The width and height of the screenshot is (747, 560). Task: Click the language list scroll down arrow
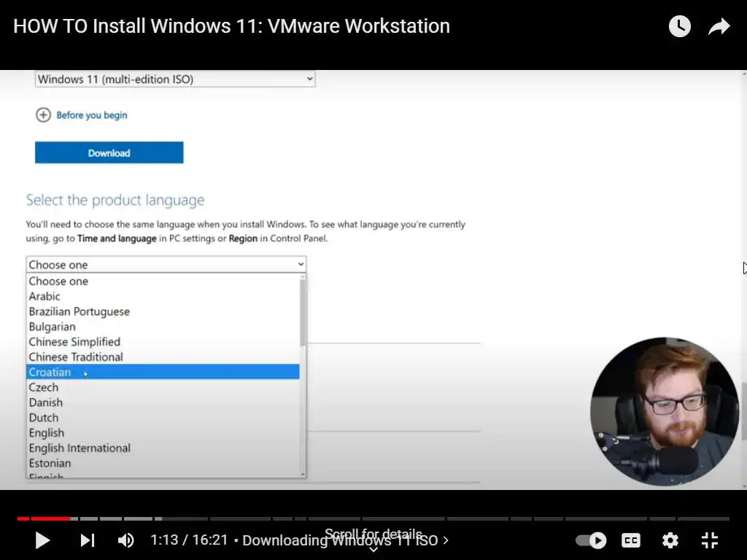(303, 474)
